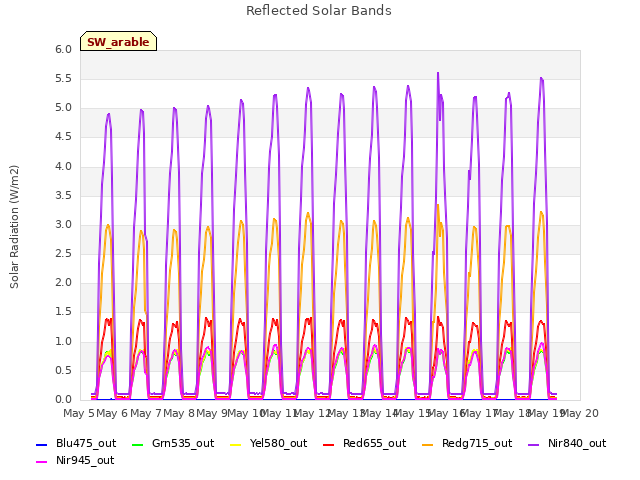Click the 1.5 y-axis tick label
Image resolution: width=640 pixels, height=480 pixels.
pos(63,312)
